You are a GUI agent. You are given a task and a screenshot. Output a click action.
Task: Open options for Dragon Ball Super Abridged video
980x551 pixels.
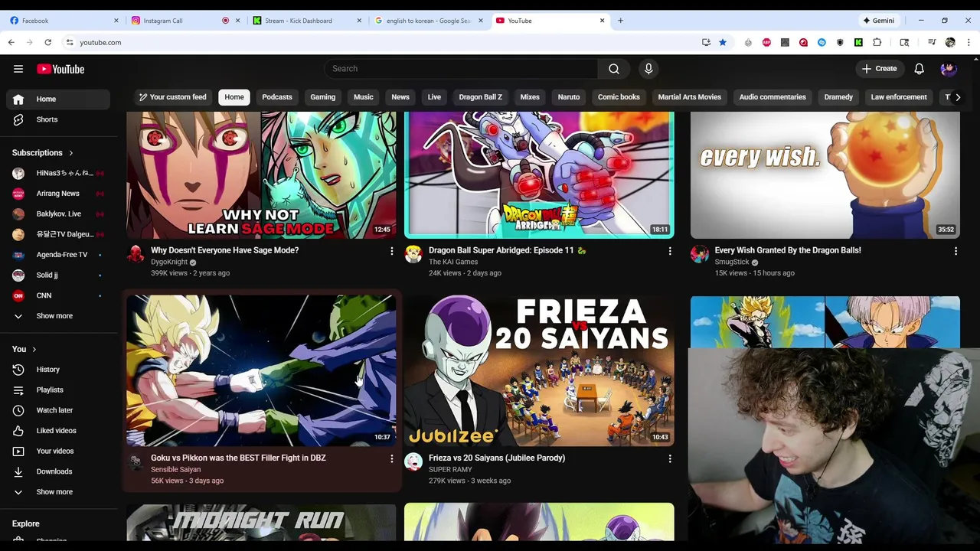pos(670,251)
